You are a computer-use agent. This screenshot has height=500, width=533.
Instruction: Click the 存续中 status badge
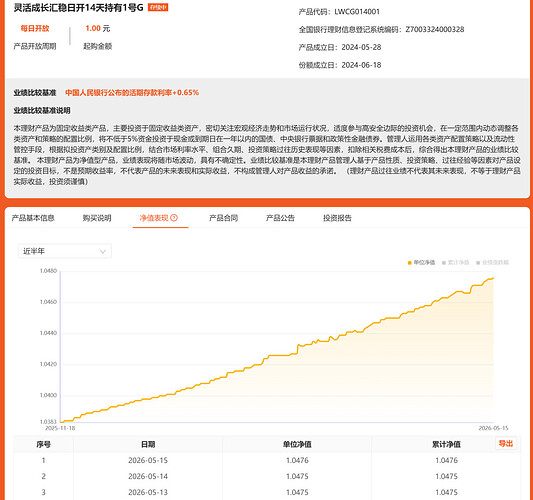pyautogui.click(x=158, y=7)
